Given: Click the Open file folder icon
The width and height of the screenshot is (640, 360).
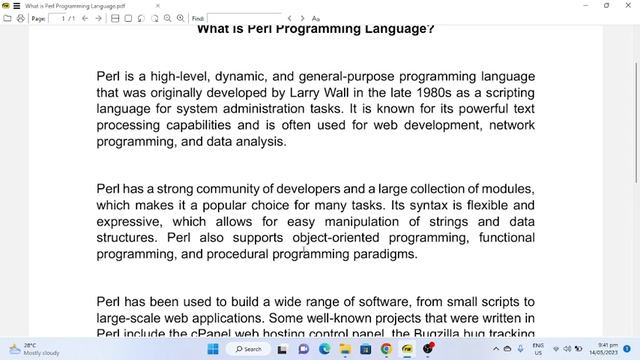Looking at the screenshot, I should 7,18.
